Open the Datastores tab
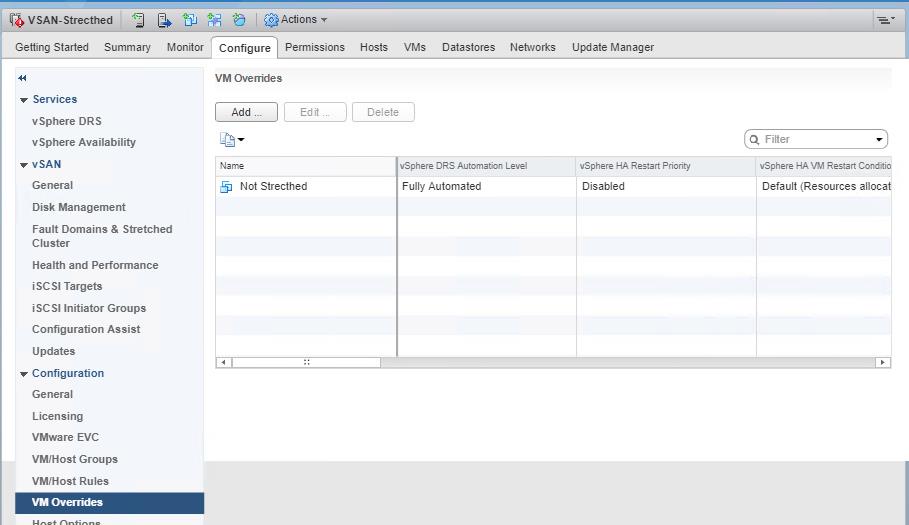Image resolution: width=909 pixels, height=525 pixels. [x=468, y=47]
